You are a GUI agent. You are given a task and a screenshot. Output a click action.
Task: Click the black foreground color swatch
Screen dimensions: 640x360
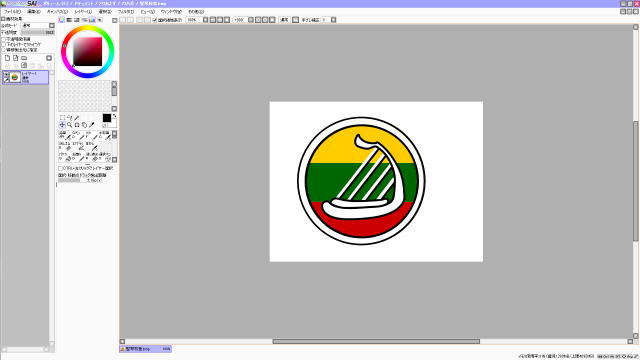[x=107, y=118]
